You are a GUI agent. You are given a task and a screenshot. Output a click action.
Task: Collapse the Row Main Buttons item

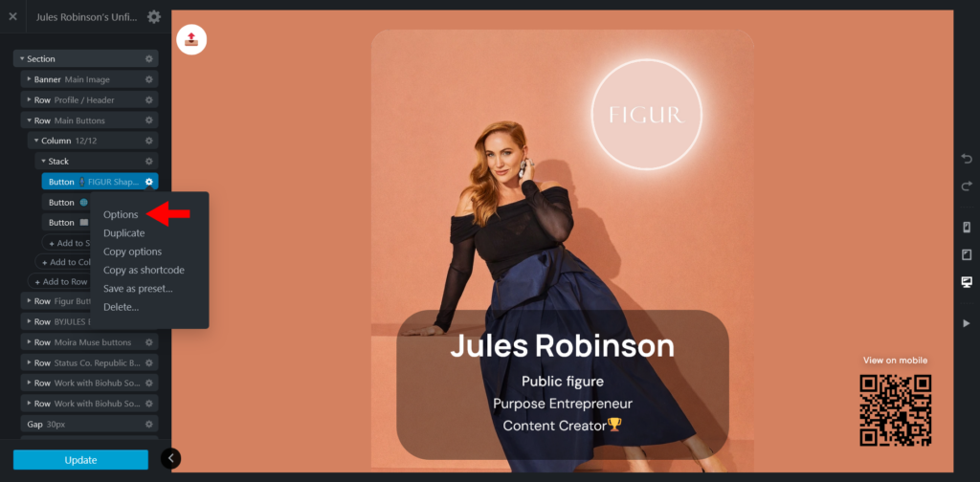coord(30,120)
